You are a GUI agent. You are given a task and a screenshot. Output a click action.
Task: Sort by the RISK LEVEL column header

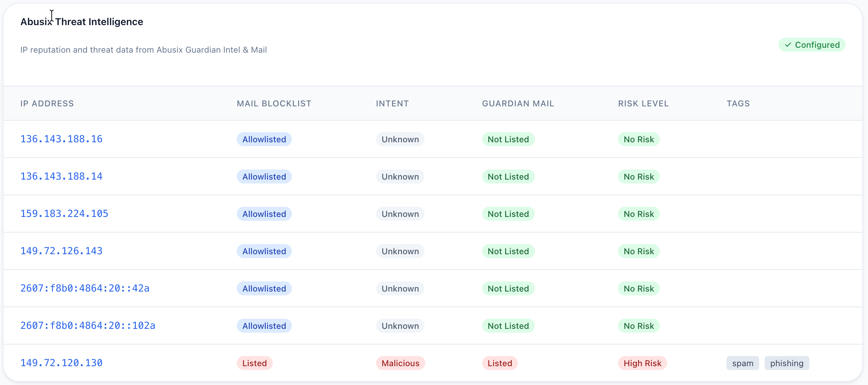(643, 103)
